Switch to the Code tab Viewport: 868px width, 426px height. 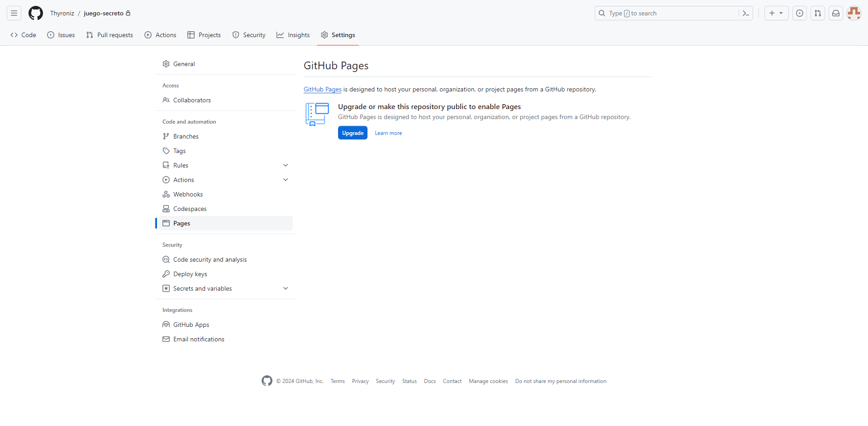pyautogui.click(x=23, y=35)
